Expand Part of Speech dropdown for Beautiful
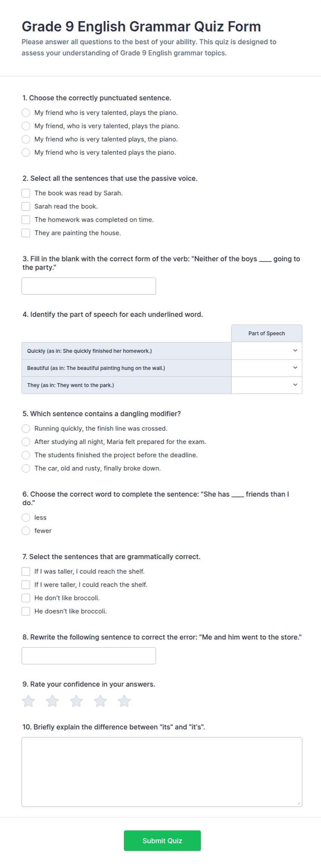Screen dimensions: 321x868 coord(266,368)
